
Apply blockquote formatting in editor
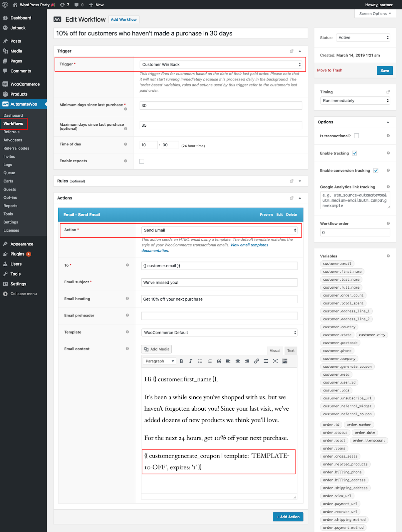[219, 361]
